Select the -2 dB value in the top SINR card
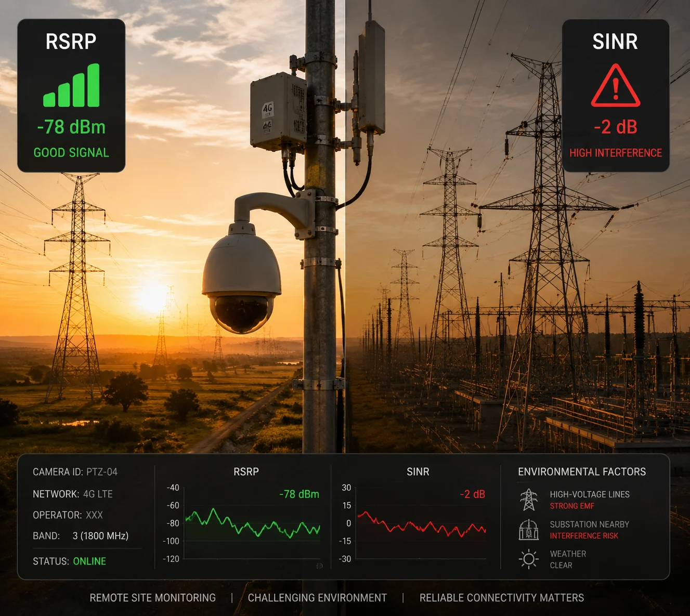This screenshot has width=690, height=616. pyautogui.click(x=616, y=127)
